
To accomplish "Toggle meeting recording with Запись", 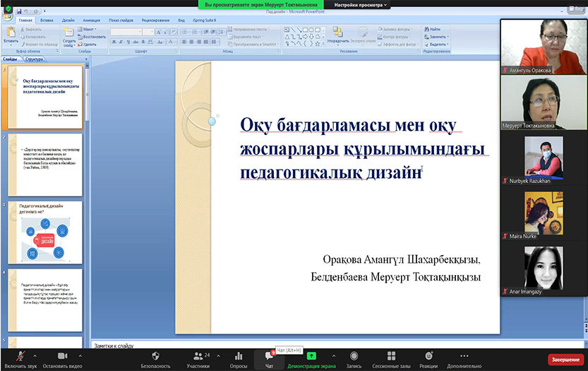I will pos(354,356).
